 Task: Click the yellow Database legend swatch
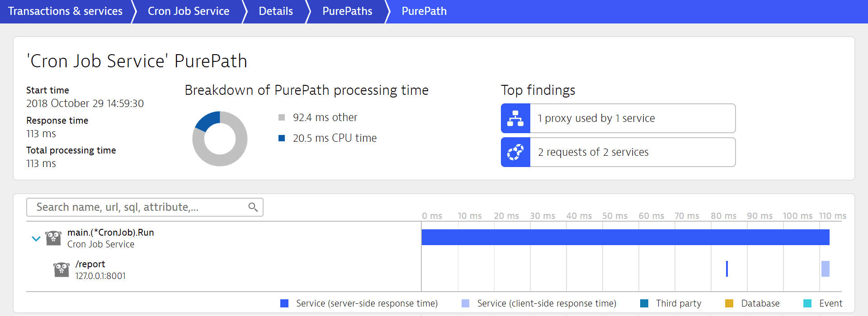click(729, 303)
